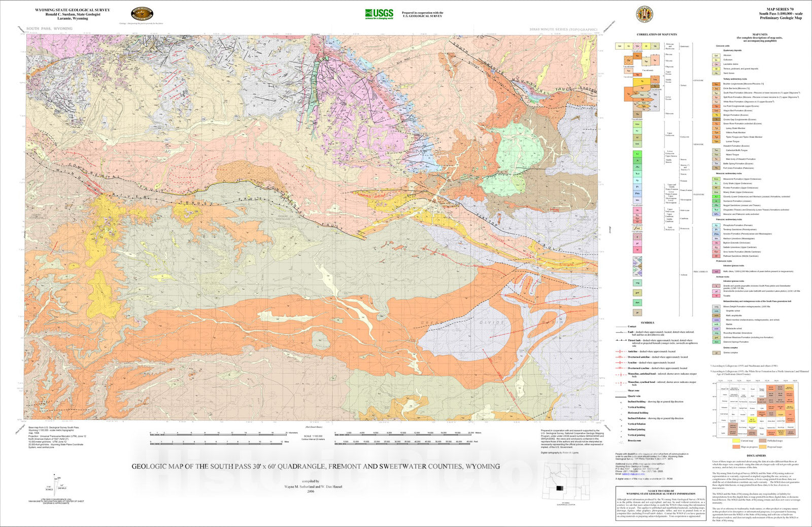The image size is (812, 527).
Task: Toggle the Current map yellow legend entry
Action: pos(736,441)
